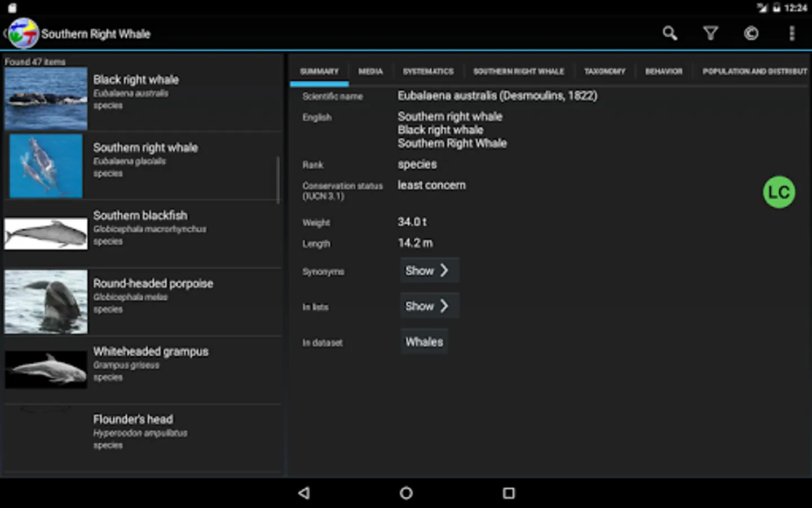This screenshot has height=508, width=812.
Task: Select Southern blackfish in the list
Action: tap(140, 215)
